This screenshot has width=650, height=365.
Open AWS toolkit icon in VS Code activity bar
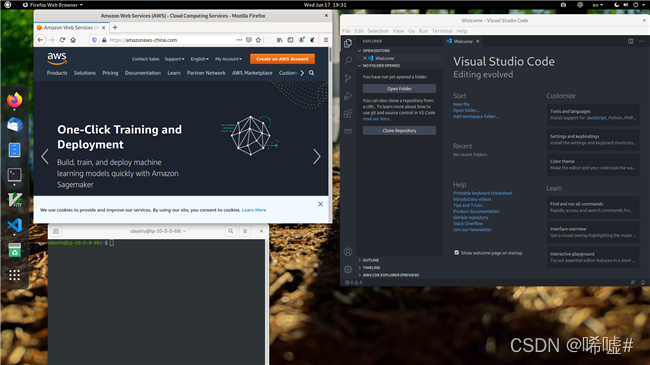[348, 131]
